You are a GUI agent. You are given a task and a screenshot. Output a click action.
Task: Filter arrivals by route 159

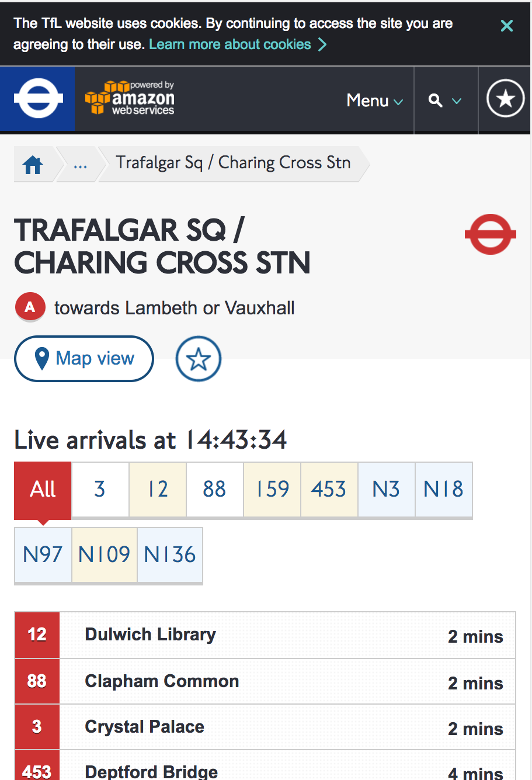(x=272, y=489)
